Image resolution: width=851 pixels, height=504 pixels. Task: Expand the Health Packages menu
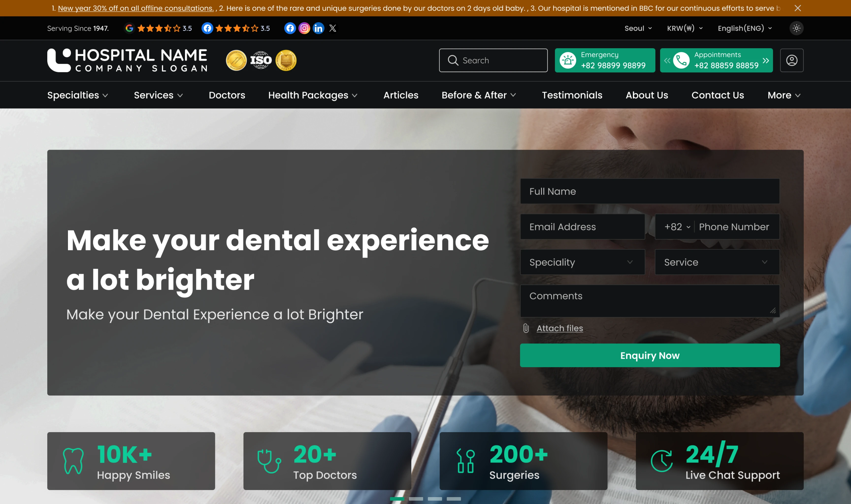[312, 95]
